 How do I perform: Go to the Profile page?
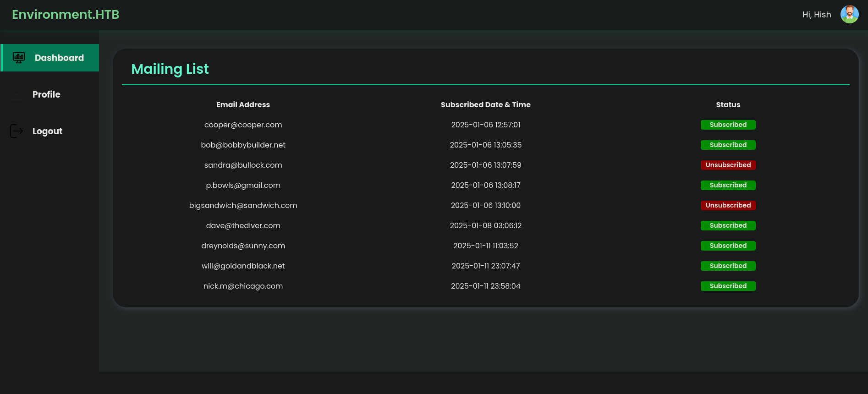point(46,94)
